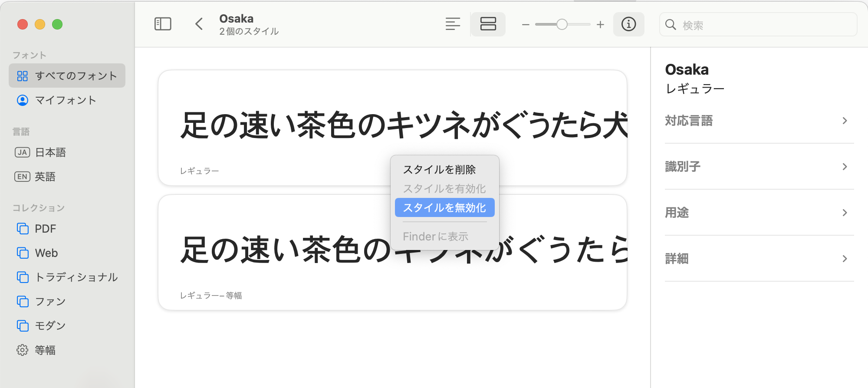Go back with the chevron arrow

[199, 24]
